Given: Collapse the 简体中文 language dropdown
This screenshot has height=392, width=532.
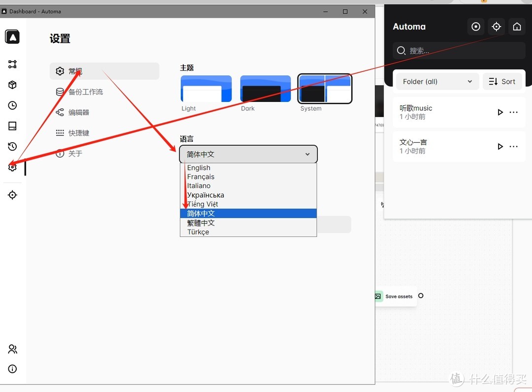Looking at the screenshot, I should tap(248, 154).
